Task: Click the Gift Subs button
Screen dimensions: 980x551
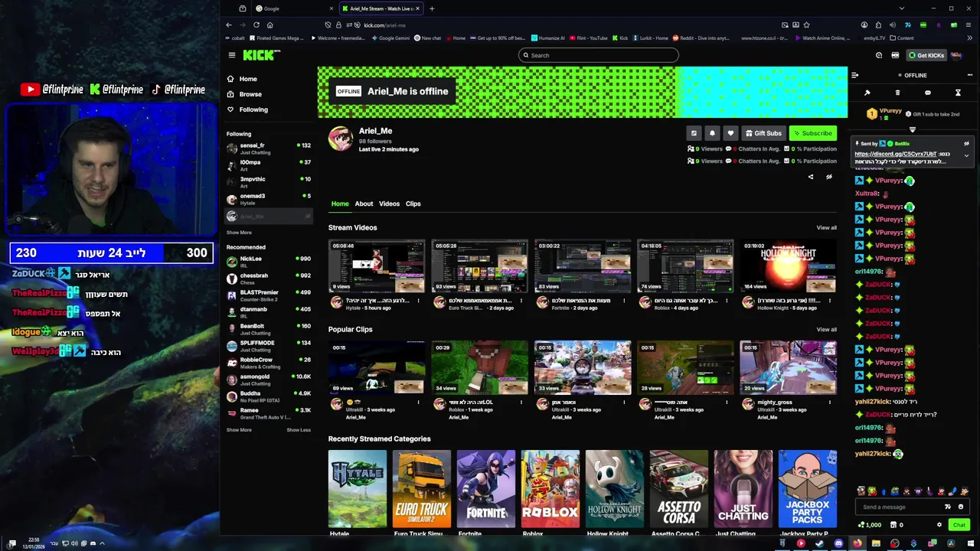Action: (763, 133)
